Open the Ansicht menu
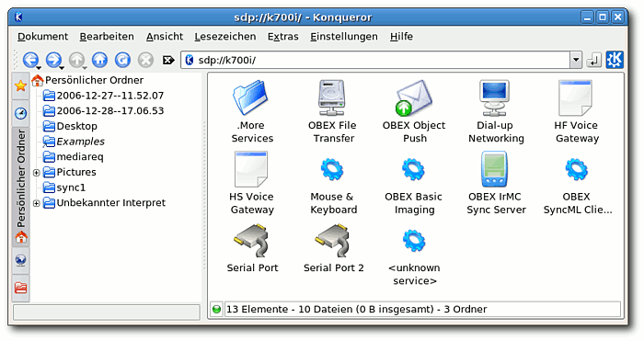This screenshot has height=341, width=644. click(165, 37)
